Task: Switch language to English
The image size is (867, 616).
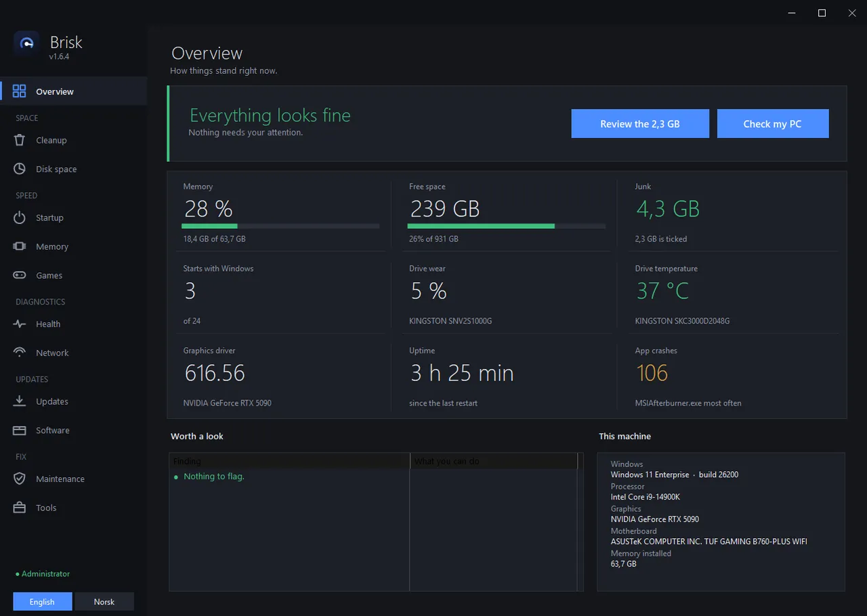Action: (42, 602)
